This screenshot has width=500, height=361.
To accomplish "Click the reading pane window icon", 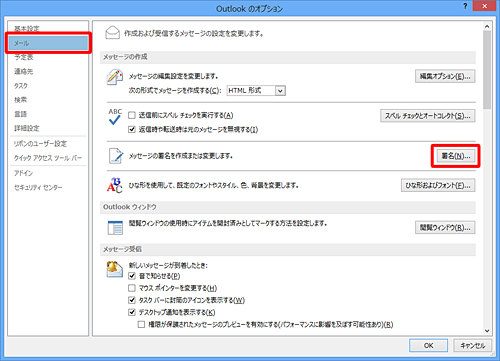I will pyautogui.click(x=115, y=228).
